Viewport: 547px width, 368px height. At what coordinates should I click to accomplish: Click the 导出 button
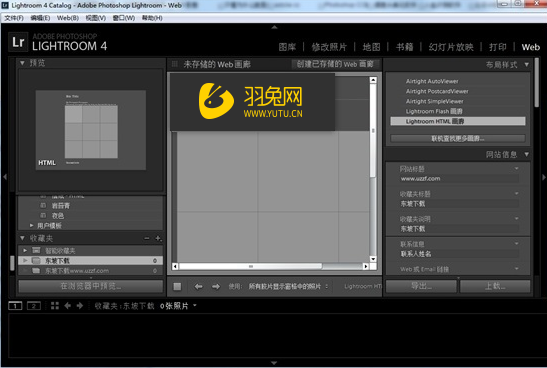tap(421, 286)
